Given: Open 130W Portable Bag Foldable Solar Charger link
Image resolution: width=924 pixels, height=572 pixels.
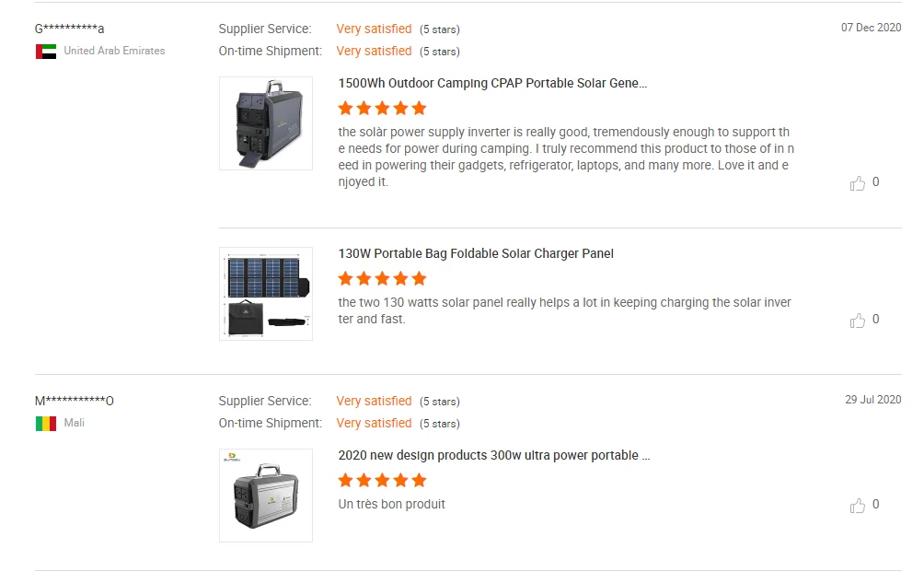Looking at the screenshot, I should pyautogui.click(x=475, y=253).
